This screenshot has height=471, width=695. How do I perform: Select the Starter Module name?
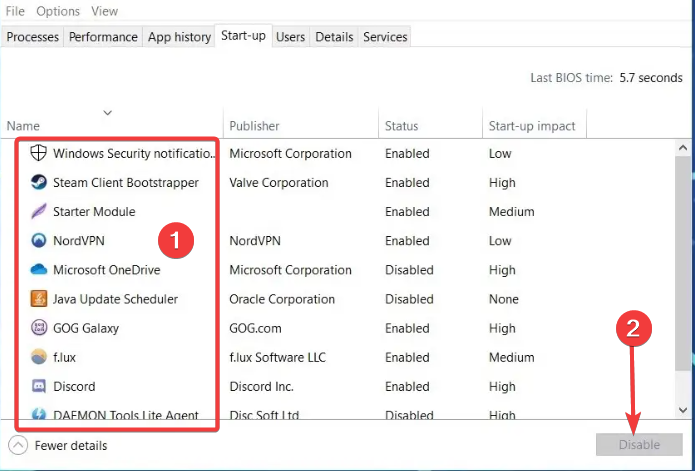click(x=94, y=211)
